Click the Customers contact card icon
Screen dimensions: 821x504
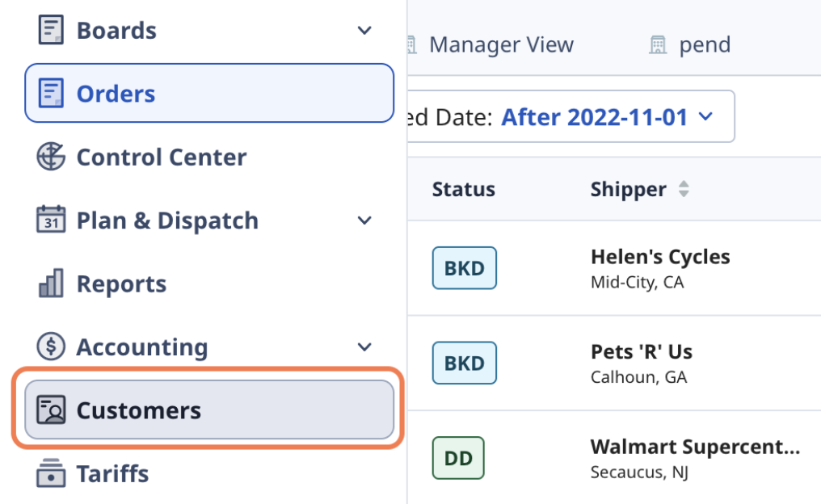50,410
